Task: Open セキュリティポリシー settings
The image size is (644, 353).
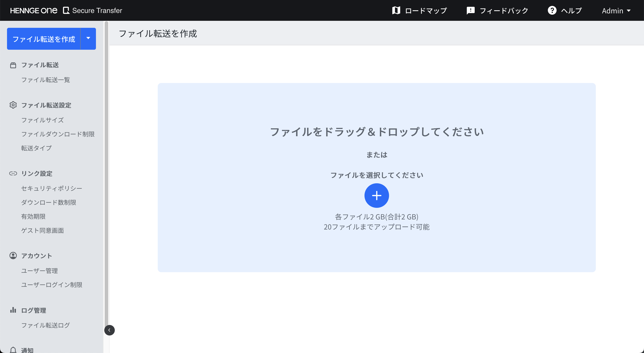Action: [51, 188]
